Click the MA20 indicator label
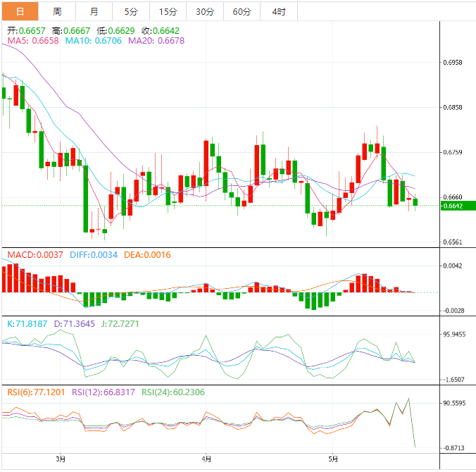 (156, 41)
